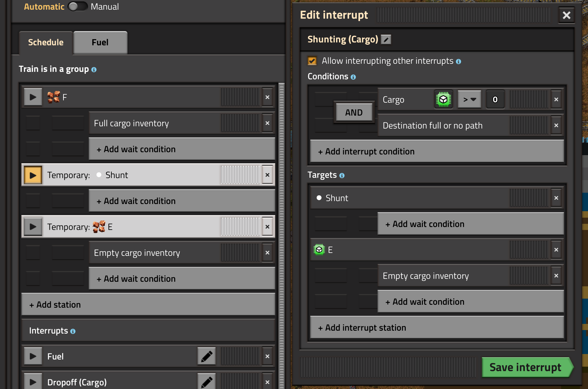Switch to the Fuel tab
This screenshot has width=588, height=389.
click(100, 42)
